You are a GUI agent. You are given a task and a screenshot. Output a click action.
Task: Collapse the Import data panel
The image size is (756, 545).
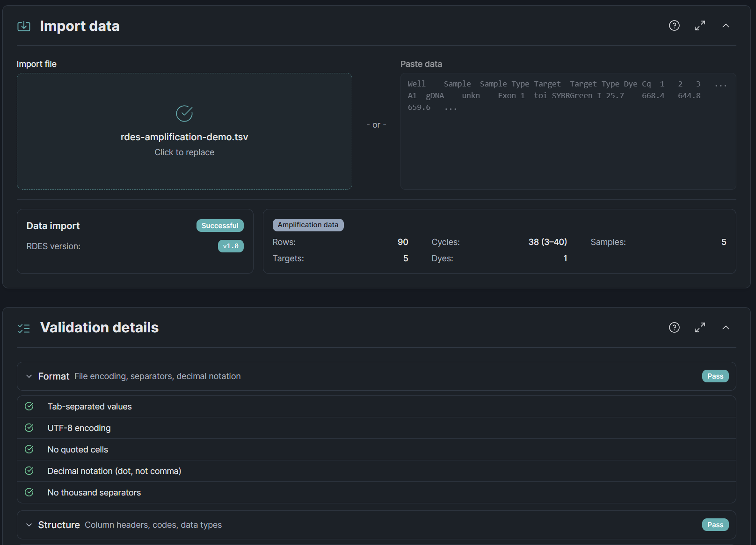[726, 26]
